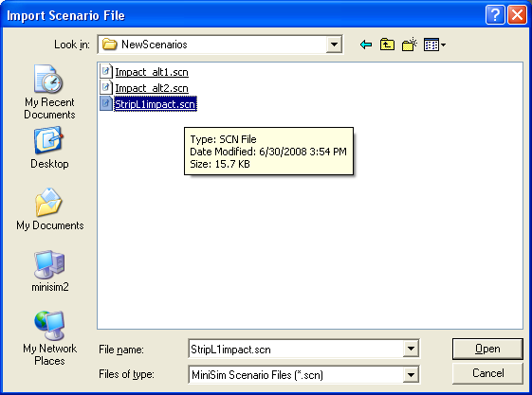Click the Open button
Image resolution: width=532 pixels, height=395 pixels.
coord(487,349)
